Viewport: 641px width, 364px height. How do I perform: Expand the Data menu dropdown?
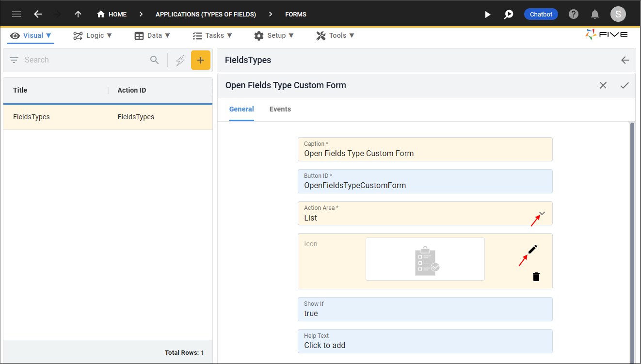[x=152, y=35]
